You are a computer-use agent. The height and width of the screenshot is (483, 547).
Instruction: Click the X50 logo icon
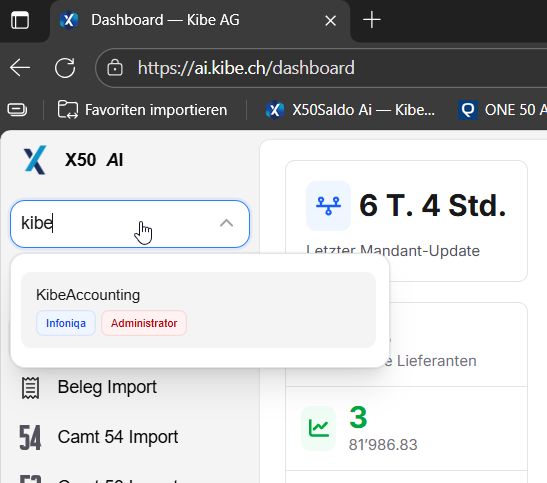(x=35, y=160)
